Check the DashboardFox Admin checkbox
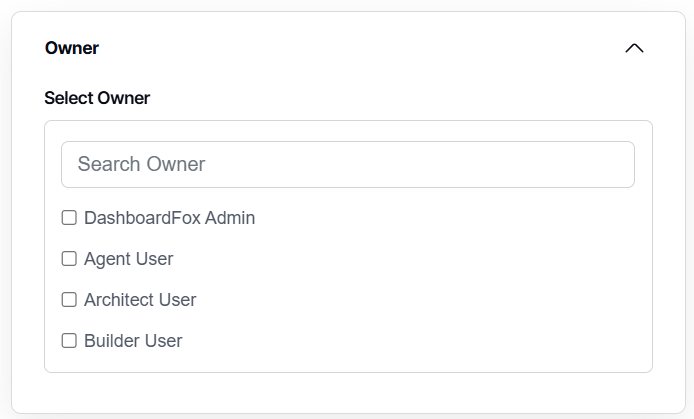694x419 pixels. coord(69,217)
